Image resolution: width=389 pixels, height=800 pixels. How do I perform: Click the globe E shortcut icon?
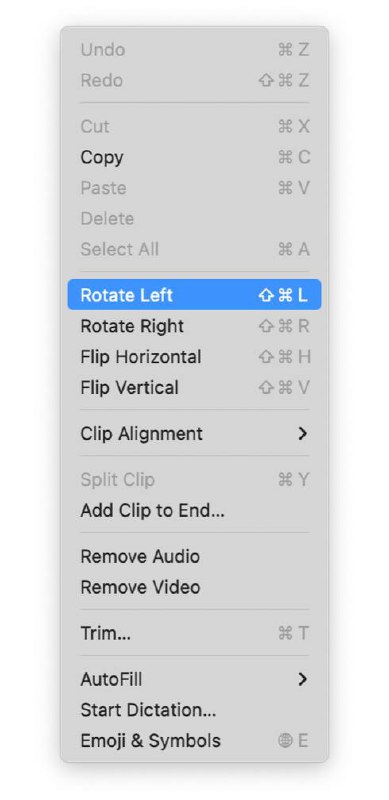(294, 740)
